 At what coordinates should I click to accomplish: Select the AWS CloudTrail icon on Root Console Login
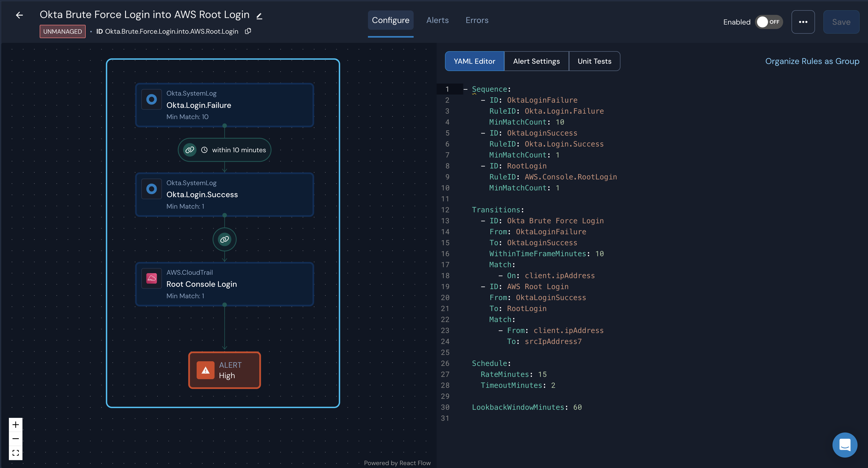pyautogui.click(x=152, y=278)
